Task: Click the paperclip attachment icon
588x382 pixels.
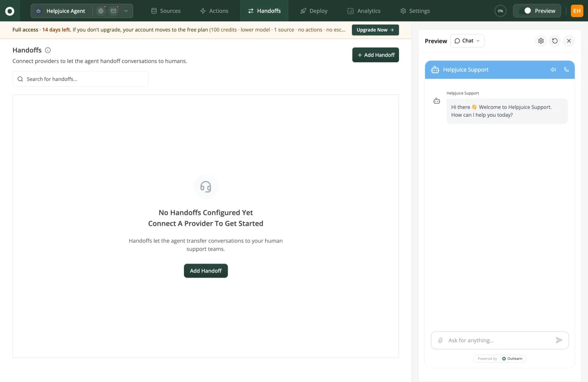Action: (x=440, y=340)
